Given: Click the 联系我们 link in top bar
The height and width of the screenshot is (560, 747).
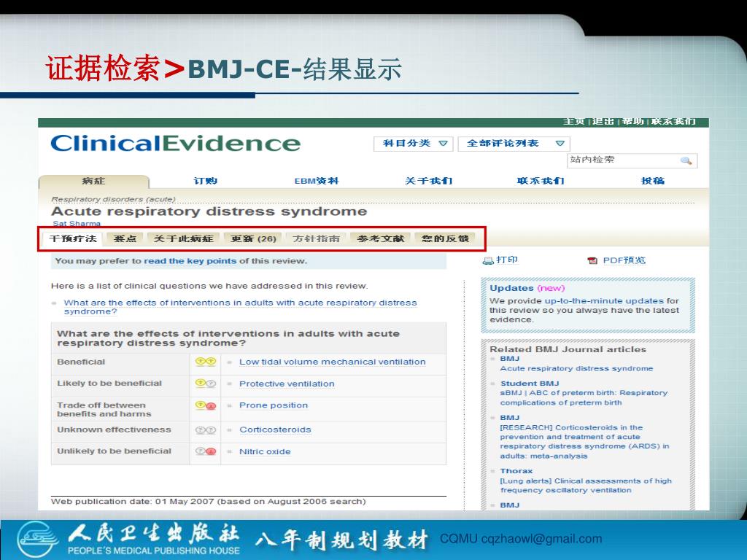Looking at the screenshot, I should click(x=673, y=122).
